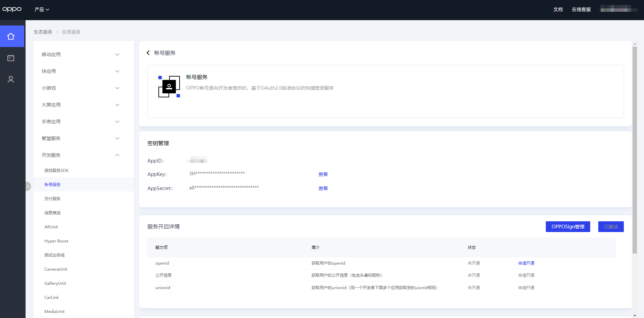Expand the sidebar with the round arrow handle
Viewport: 644px width, 318px height.
(x=28, y=186)
